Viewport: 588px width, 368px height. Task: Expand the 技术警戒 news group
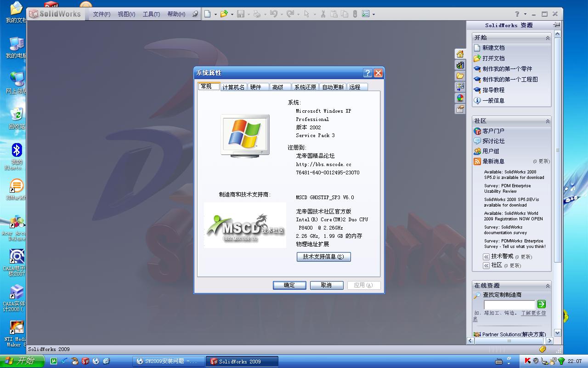tap(486, 257)
